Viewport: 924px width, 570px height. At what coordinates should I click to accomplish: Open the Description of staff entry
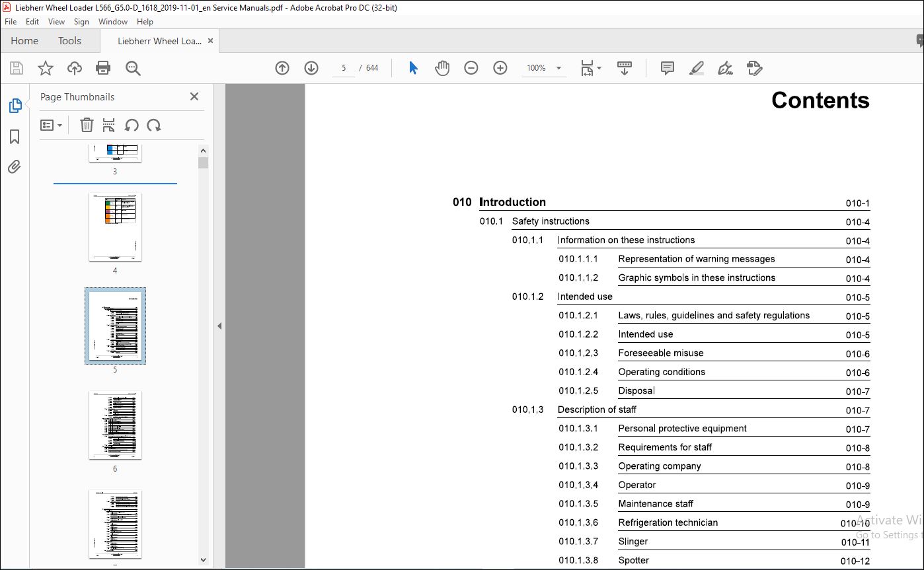(x=597, y=410)
